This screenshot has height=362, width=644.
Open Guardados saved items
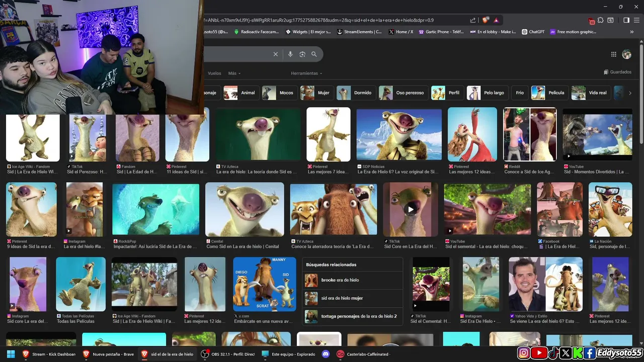[617, 72]
